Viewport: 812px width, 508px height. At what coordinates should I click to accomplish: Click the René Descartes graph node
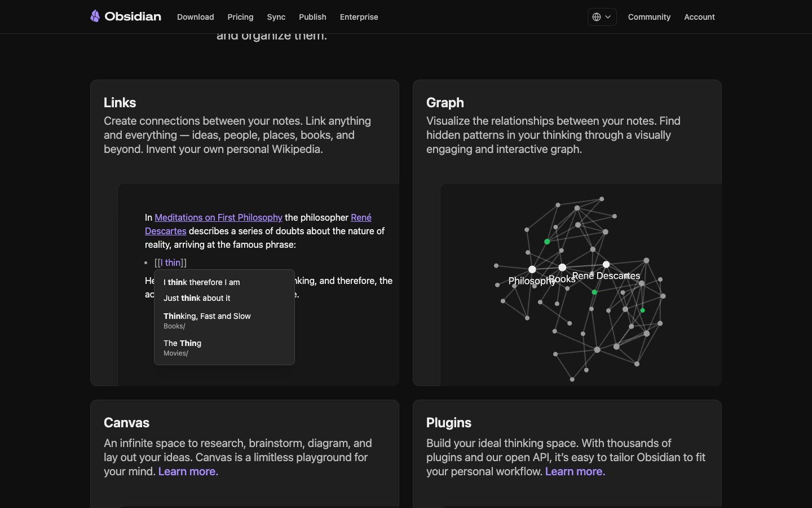606,264
